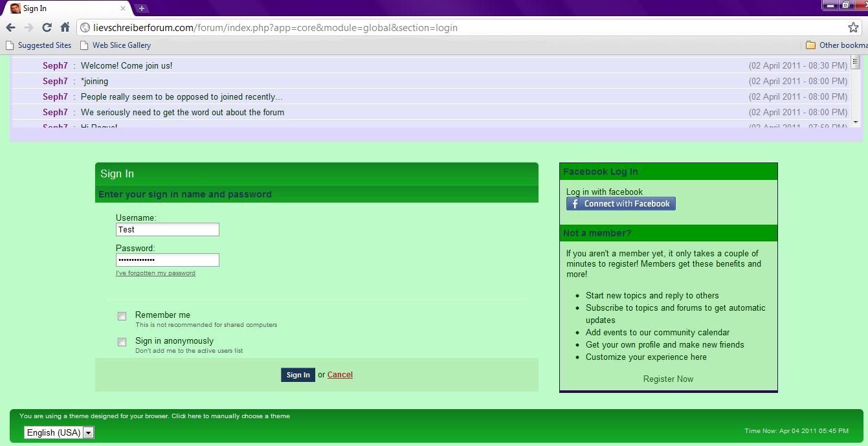Reload the page with the refresh icon

click(x=47, y=28)
